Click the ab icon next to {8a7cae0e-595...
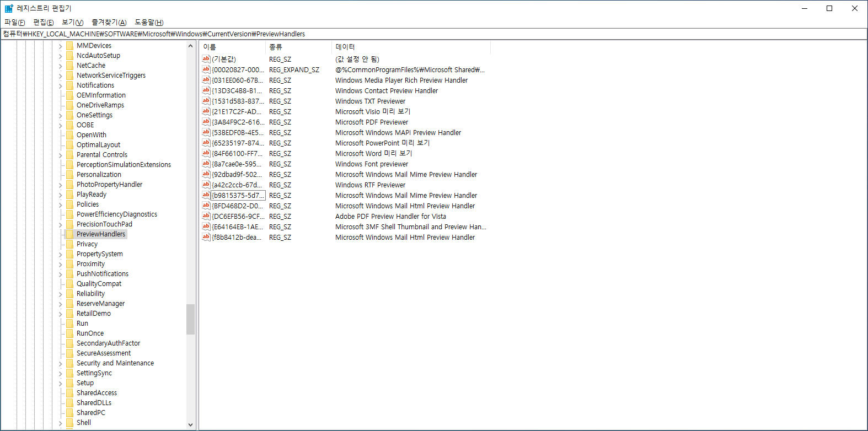Viewport: 868px width, 431px height. coord(206,164)
